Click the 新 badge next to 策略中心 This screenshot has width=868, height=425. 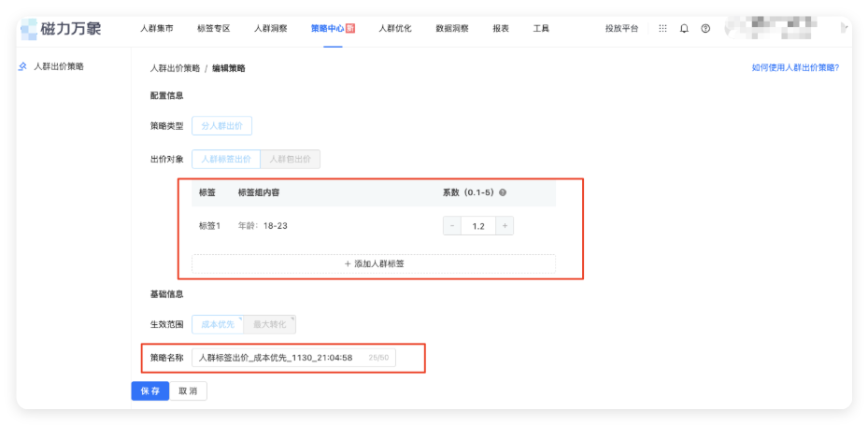[349, 29]
